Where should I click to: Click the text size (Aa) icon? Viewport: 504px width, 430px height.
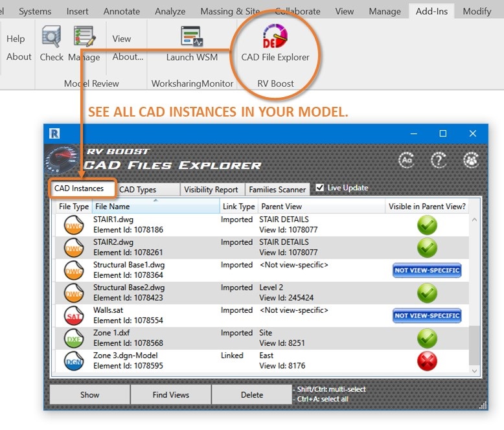click(x=407, y=160)
